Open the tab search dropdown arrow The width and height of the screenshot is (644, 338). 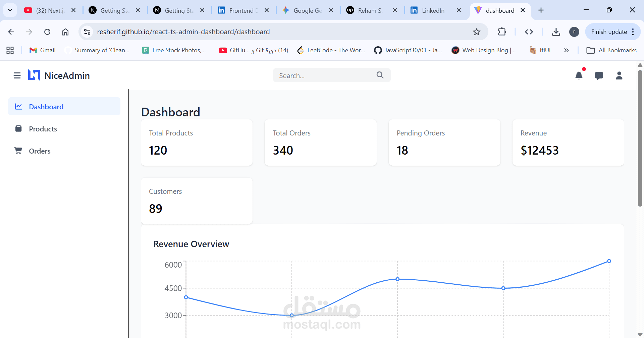point(10,10)
